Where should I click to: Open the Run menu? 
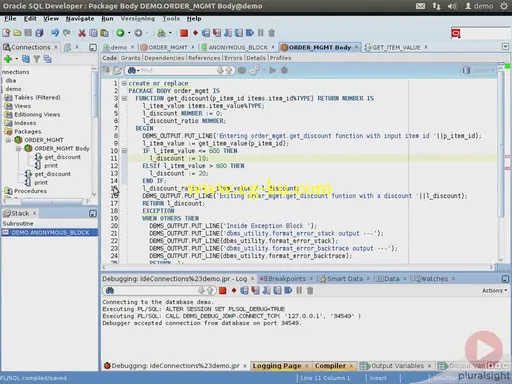point(107,19)
